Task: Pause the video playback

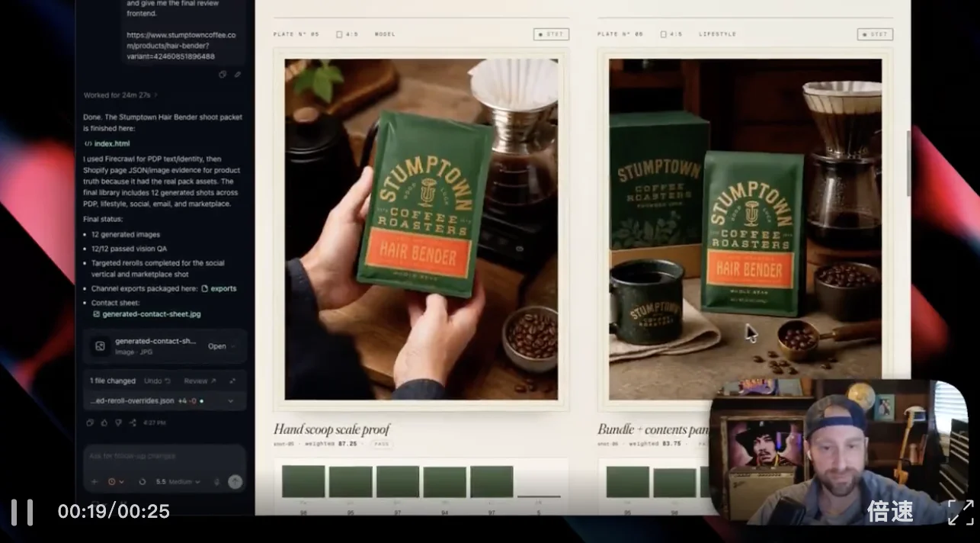Action: (x=22, y=512)
